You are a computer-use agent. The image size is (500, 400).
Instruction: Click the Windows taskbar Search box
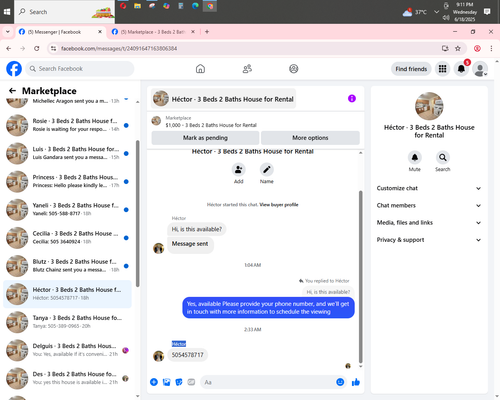click(x=65, y=12)
